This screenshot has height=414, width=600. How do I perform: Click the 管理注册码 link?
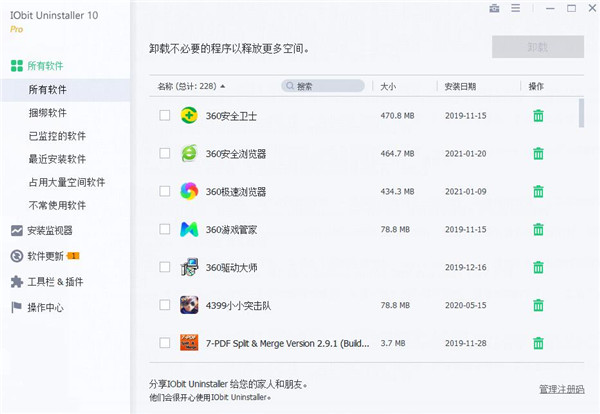click(x=561, y=389)
